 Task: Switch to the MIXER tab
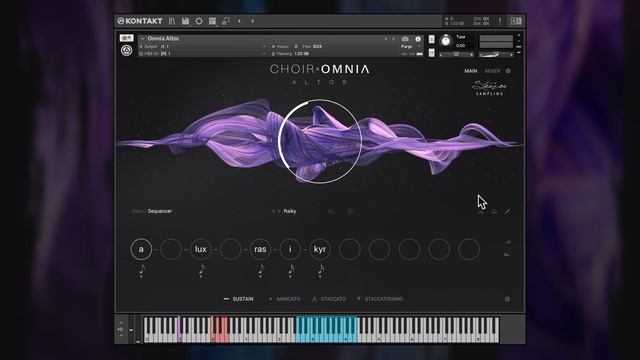[x=492, y=71]
